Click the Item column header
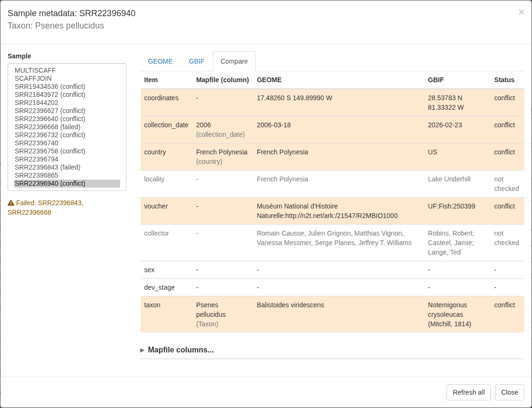The width and height of the screenshot is (532, 408). (151, 80)
